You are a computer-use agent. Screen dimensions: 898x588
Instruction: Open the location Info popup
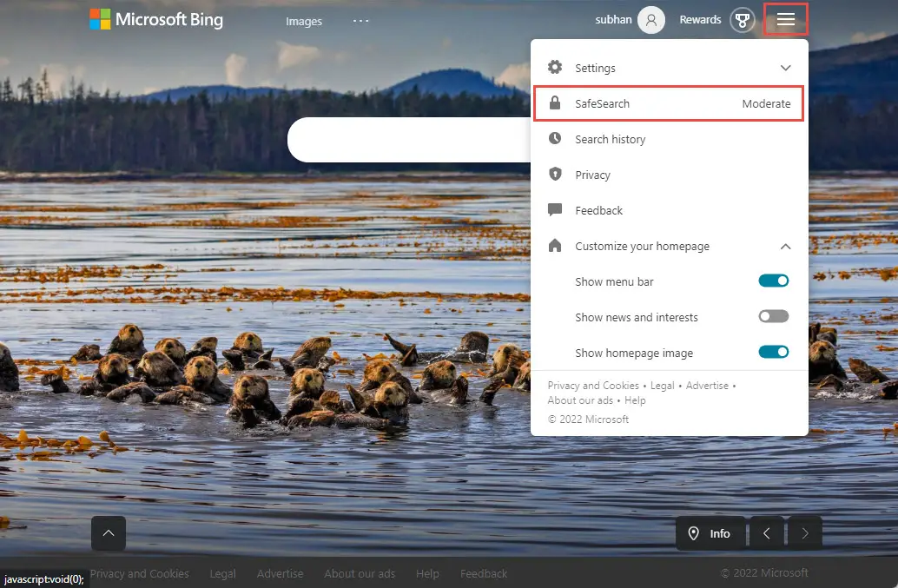click(710, 532)
